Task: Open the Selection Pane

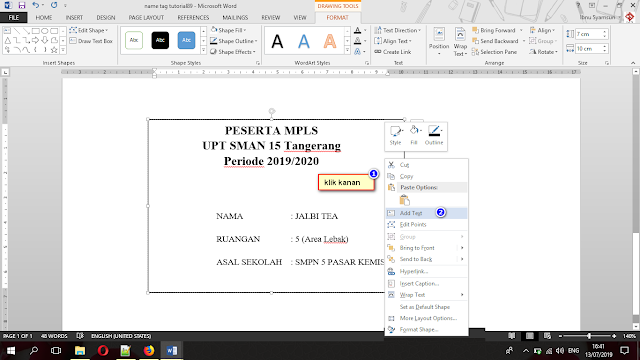Action: coord(494,52)
